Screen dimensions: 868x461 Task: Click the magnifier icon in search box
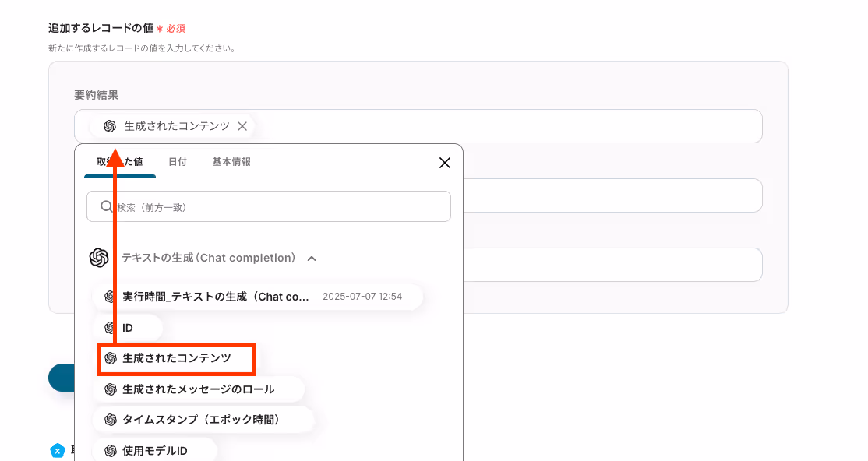(x=106, y=206)
